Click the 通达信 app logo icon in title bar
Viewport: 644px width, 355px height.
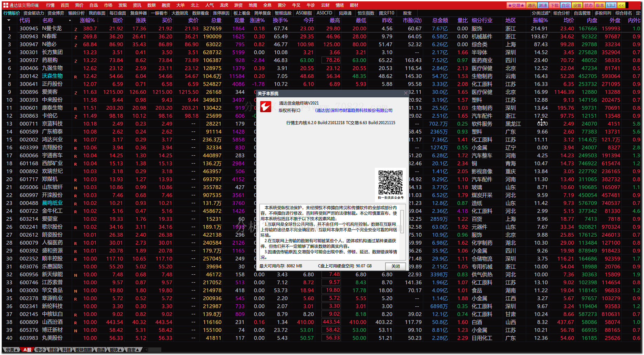click(6, 5)
